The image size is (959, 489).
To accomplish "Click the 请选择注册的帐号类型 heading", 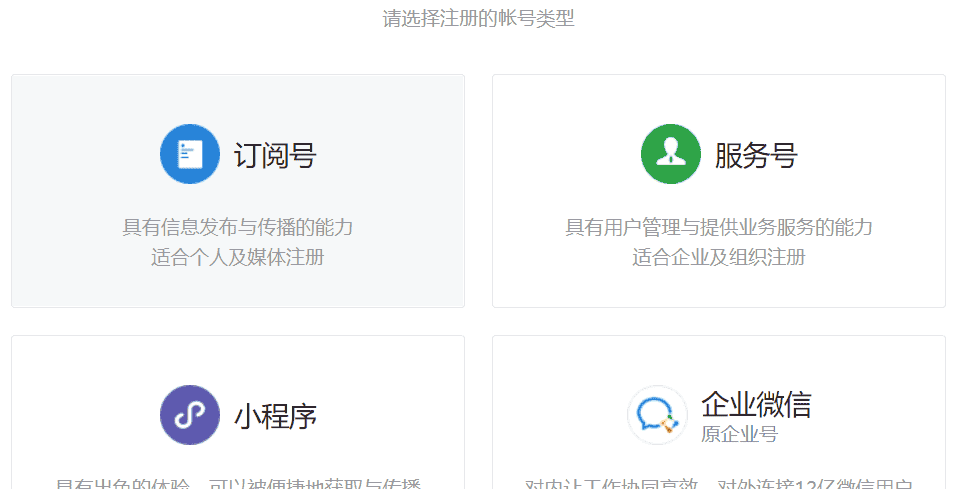I will [x=479, y=18].
